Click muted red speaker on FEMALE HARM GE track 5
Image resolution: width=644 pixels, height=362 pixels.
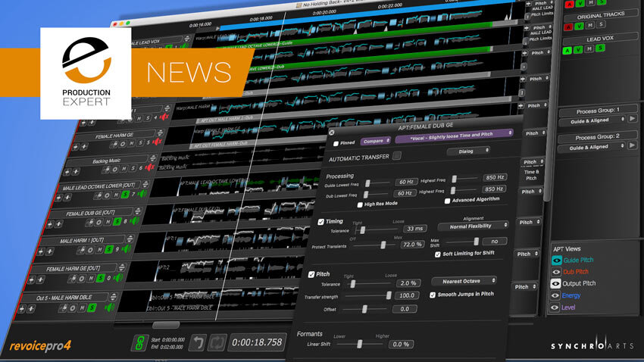pyautogui.click(x=158, y=142)
